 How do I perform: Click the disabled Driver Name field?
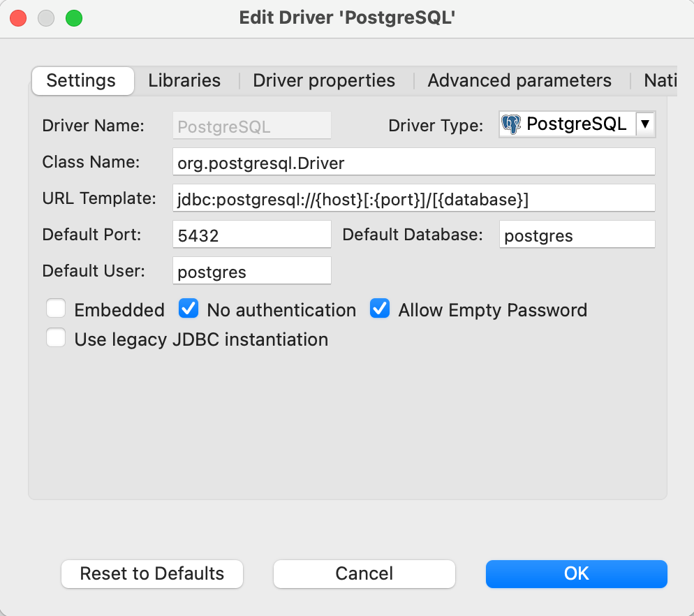tap(252, 125)
